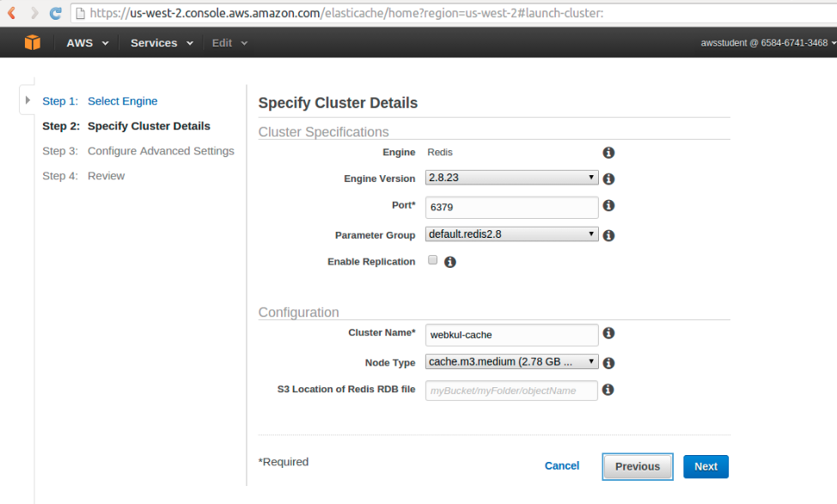Click info icon beside Node Type
Viewport: 837px width, 504px height.
pos(608,362)
